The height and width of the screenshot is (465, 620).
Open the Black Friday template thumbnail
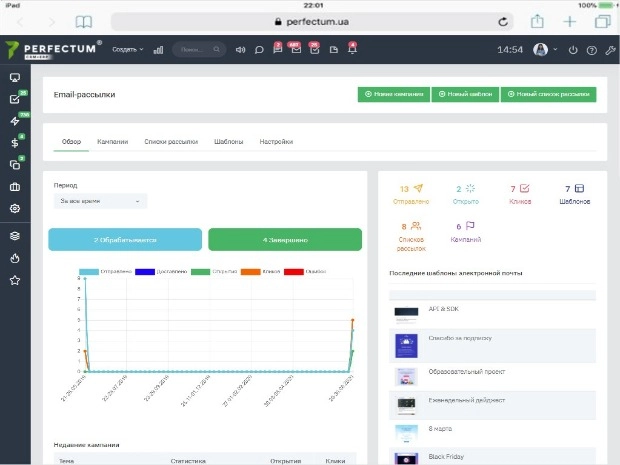pyautogui.click(x=406, y=458)
